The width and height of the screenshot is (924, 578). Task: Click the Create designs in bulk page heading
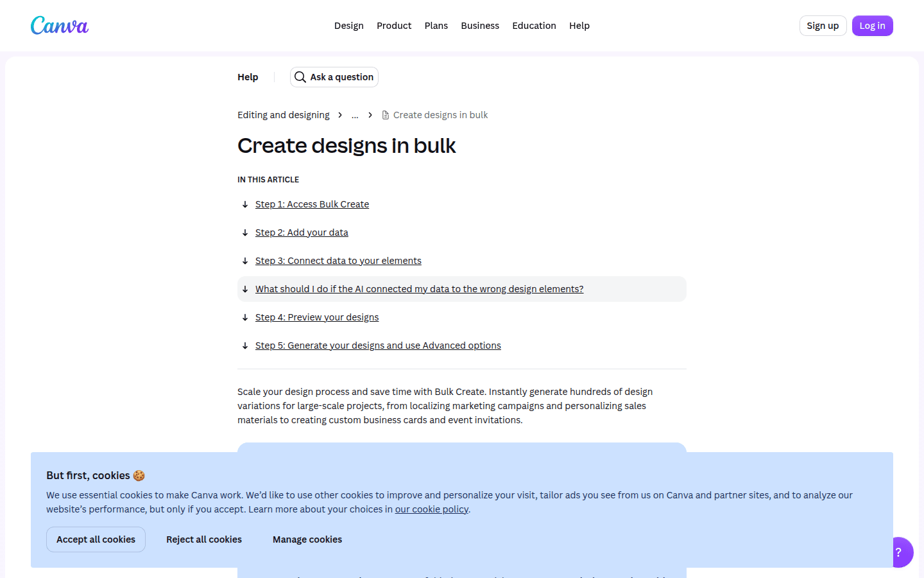[x=346, y=146]
